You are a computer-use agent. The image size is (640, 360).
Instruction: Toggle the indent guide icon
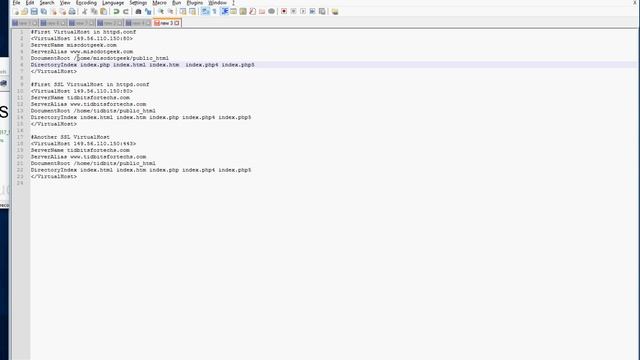(224, 11)
